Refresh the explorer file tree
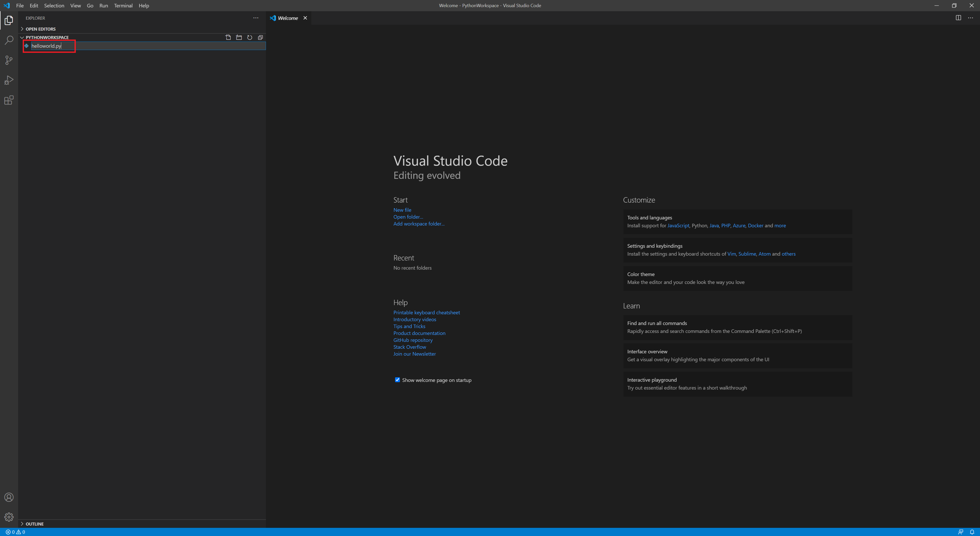Image resolution: width=980 pixels, height=536 pixels. tap(250, 37)
